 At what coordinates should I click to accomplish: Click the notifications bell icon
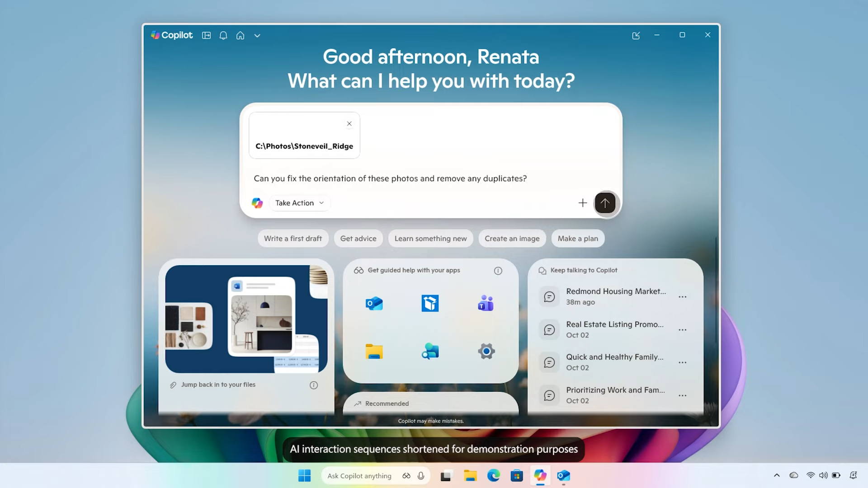pyautogui.click(x=223, y=35)
